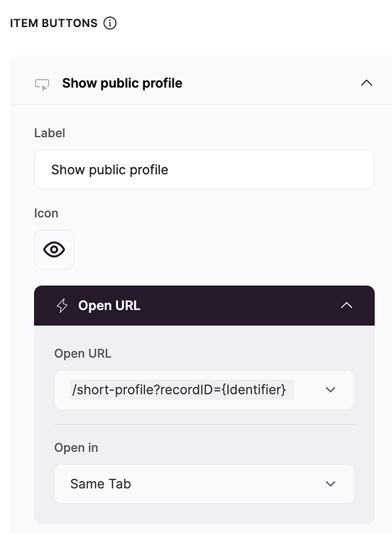Click the button-cursor icon before Show public profile
The width and height of the screenshot is (392, 533).
click(x=42, y=85)
